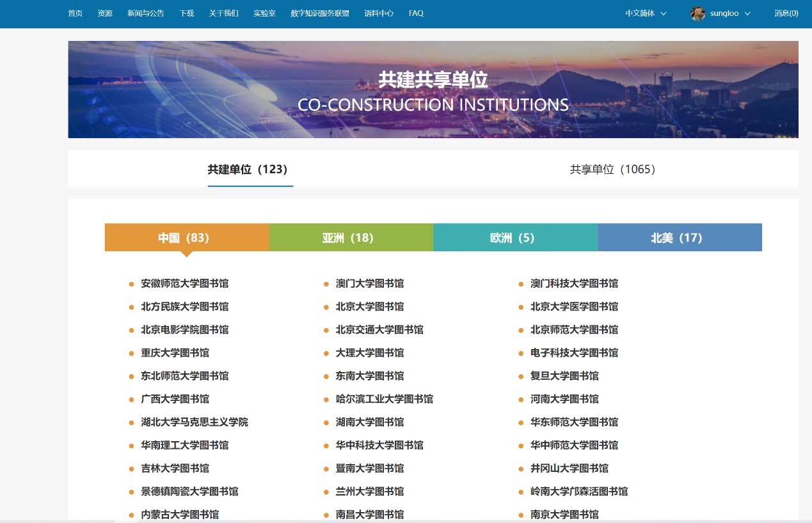Select the orange 中国（83）region tab

(x=187, y=237)
